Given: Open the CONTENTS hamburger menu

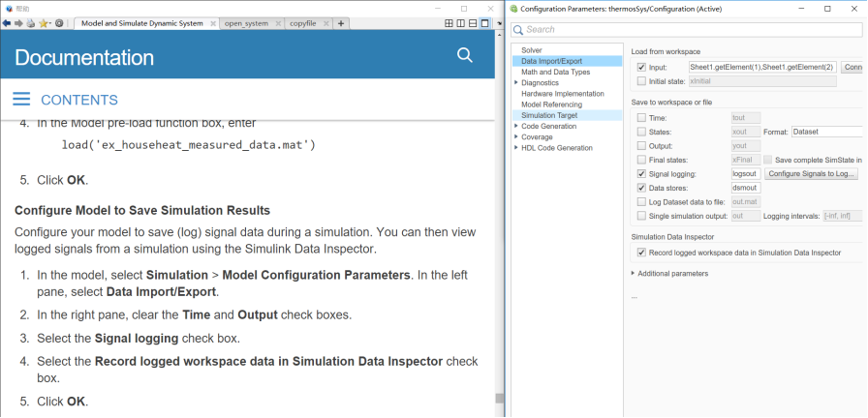Looking at the screenshot, I should (21, 100).
